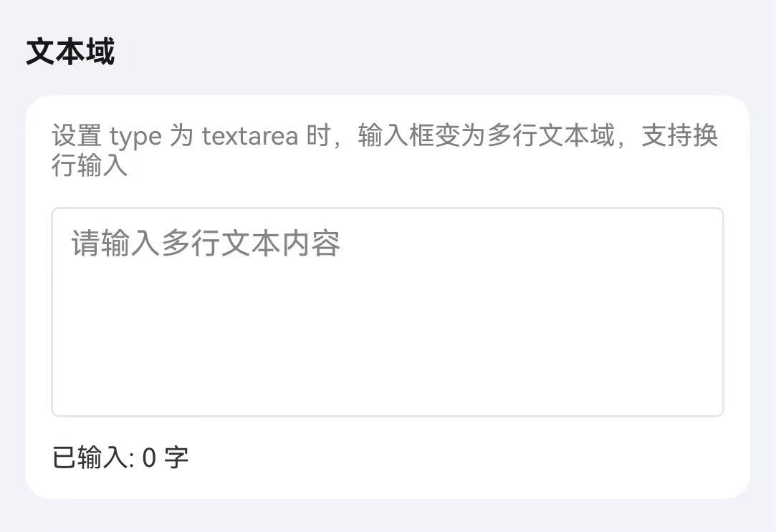
Task: Click the word textarea in the description
Action: (x=250, y=135)
